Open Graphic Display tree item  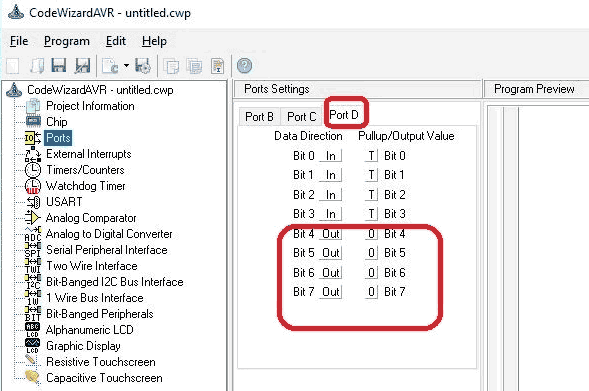coord(83,346)
